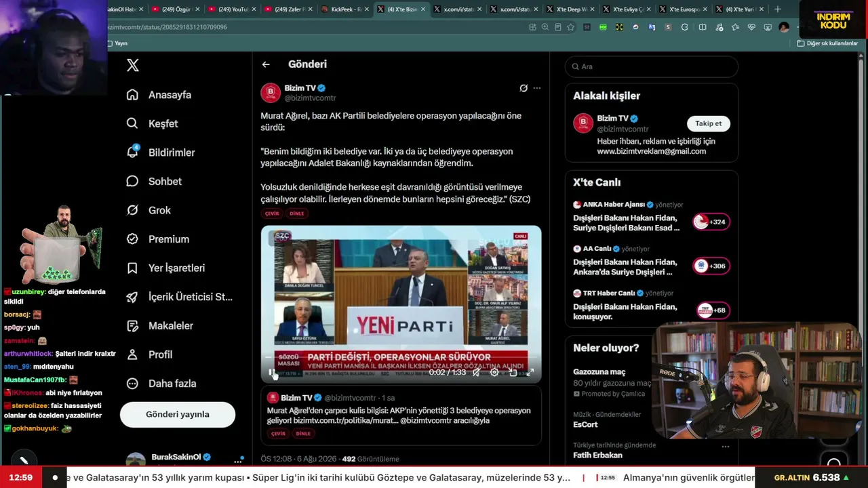Open a new browser tab
Viewport: 868px width, 488px height.
tap(778, 9)
